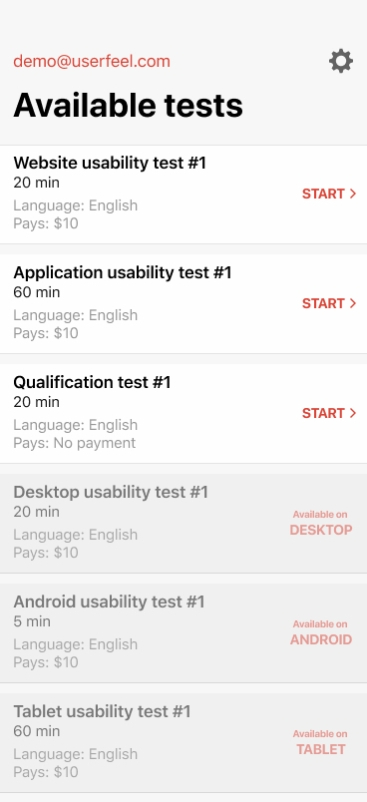This screenshot has width=367, height=802.
Task: Click chevron next to Website test START
Action: click(x=353, y=194)
